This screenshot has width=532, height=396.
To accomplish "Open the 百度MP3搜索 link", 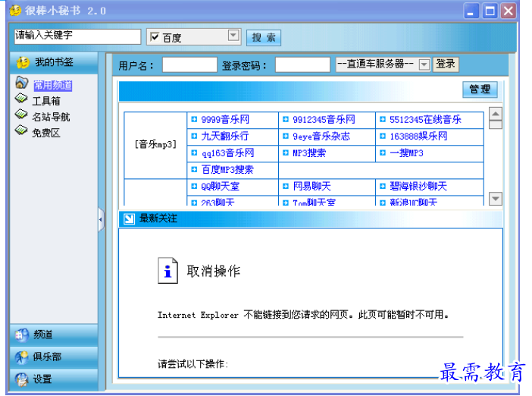I will pos(227,170).
